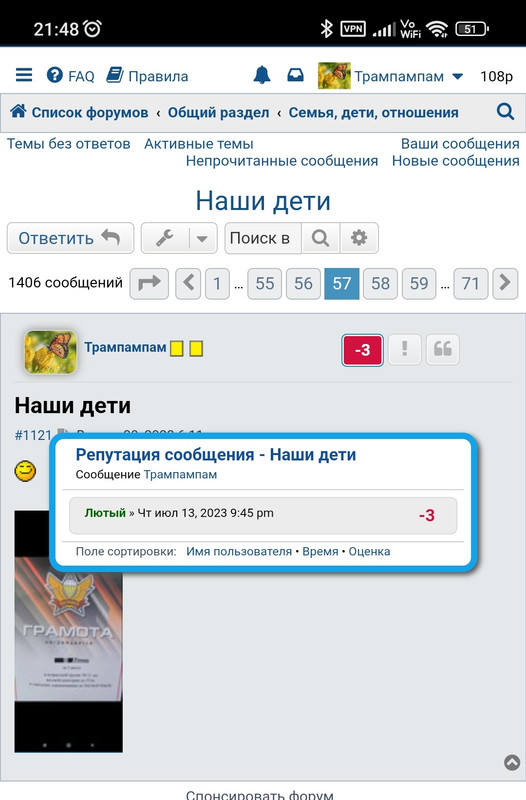Image resolution: width=526 pixels, height=800 pixels.
Task: Open Семья, дети, отношения breadcrumb
Action: (x=373, y=113)
